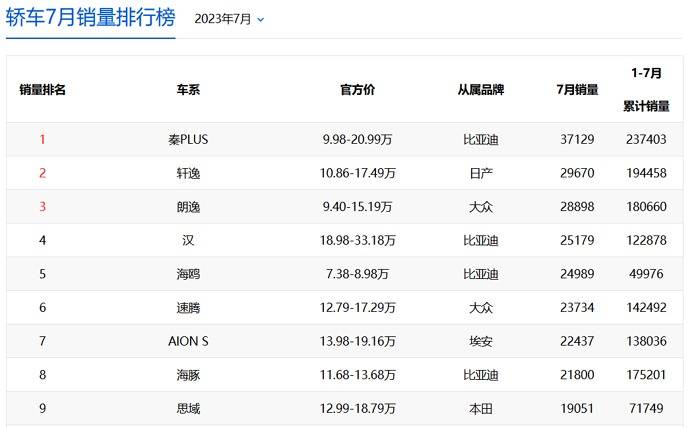The width and height of the screenshot is (700, 428).
Task: Click brand 大众 in the 速腾 row
Action: pyautogui.click(x=481, y=307)
